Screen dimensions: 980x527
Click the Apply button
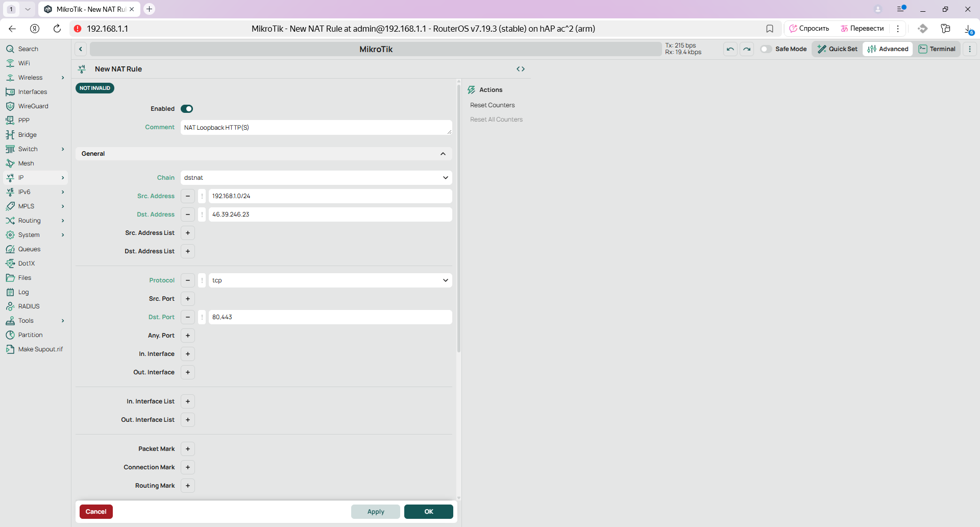(376, 512)
